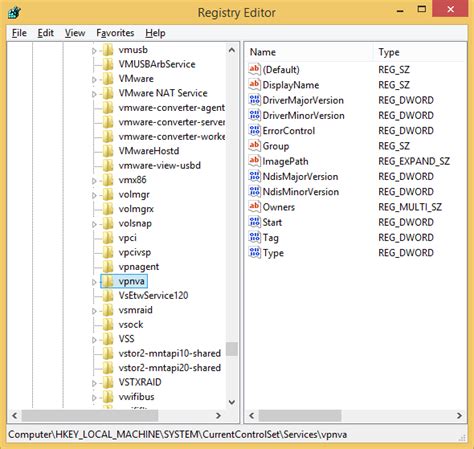
Task: Click the values pane scroll left arrow
Action: pyautogui.click(x=252, y=416)
